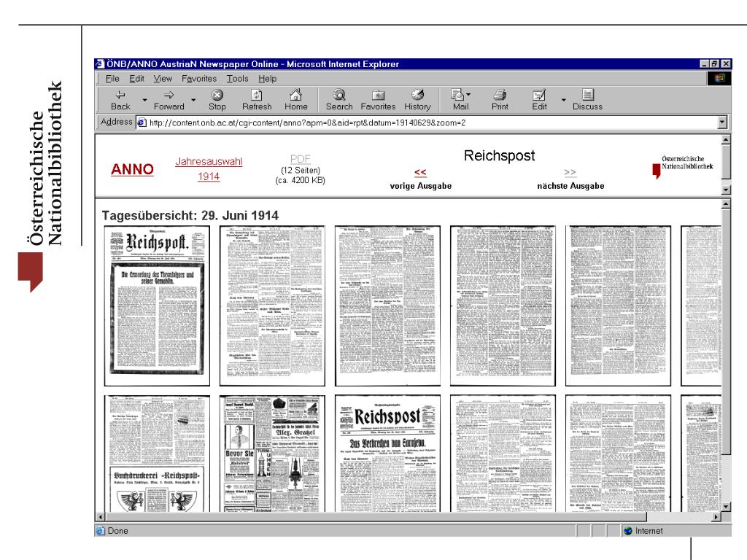Click the Forward toolbar button
Image resolution: width=747 pixels, height=560 pixels.
(x=169, y=100)
